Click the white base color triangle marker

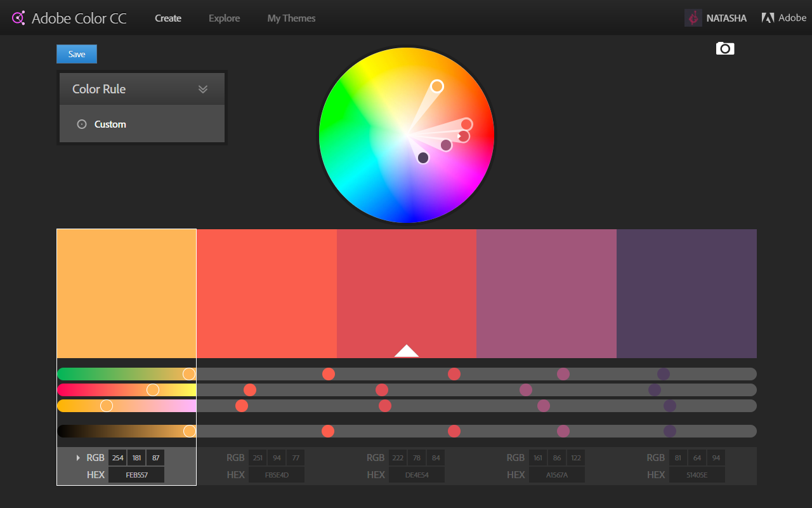(407, 351)
